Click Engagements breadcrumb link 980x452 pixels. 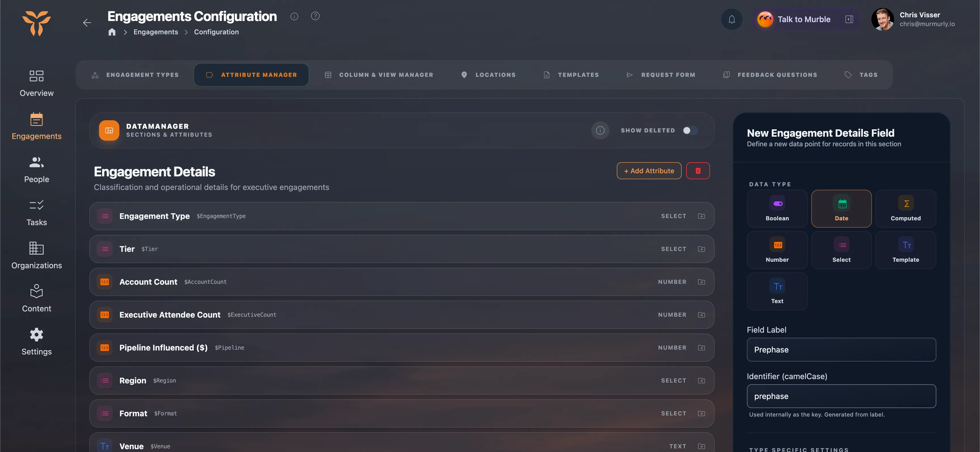pyautogui.click(x=156, y=32)
